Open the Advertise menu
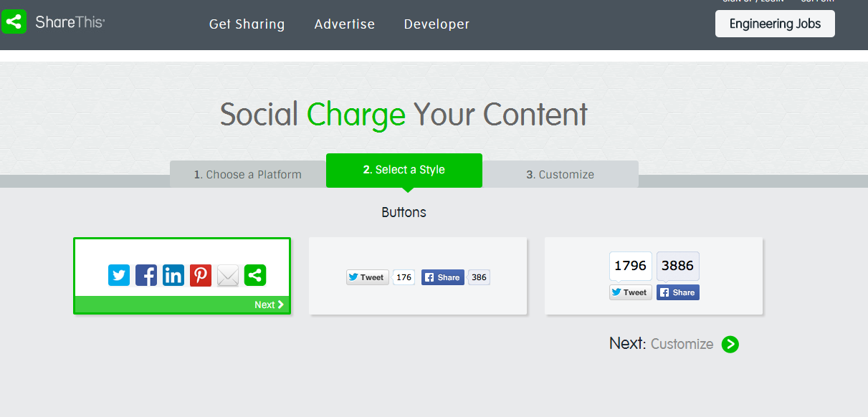 point(345,24)
